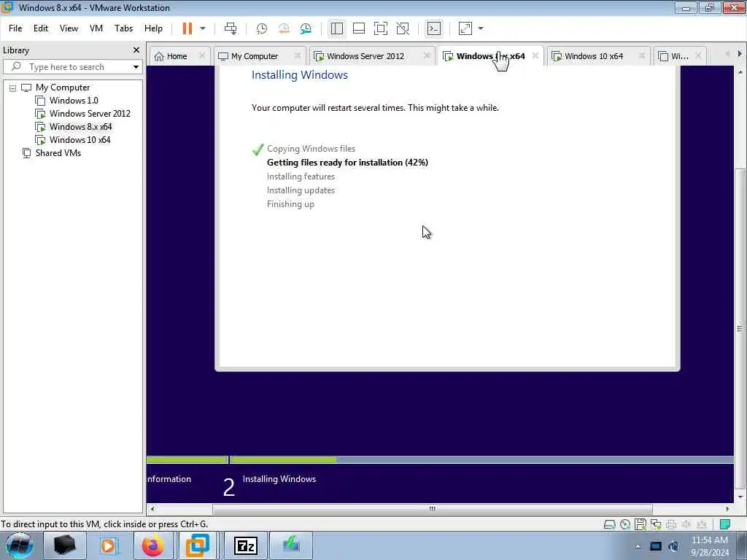This screenshot has height=560, width=747.
Task: Open the power options dropdown beside the pause button
Action: [x=203, y=28]
